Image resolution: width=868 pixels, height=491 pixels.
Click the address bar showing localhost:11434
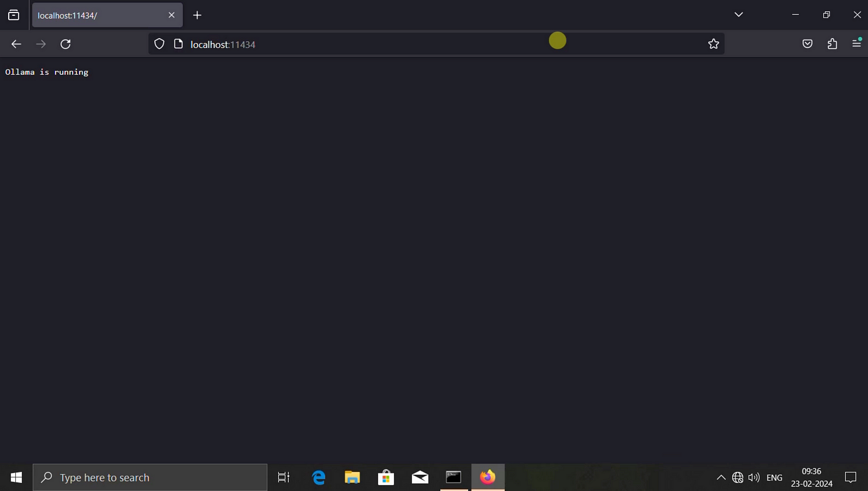coord(380,44)
